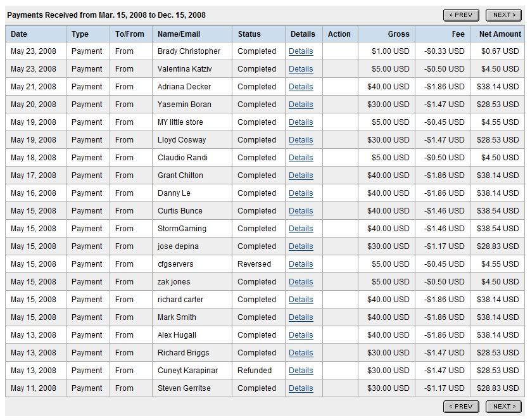Select the Gross column header
Viewport: 530px width, 420px height.
pyautogui.click(x=398, y=34)
